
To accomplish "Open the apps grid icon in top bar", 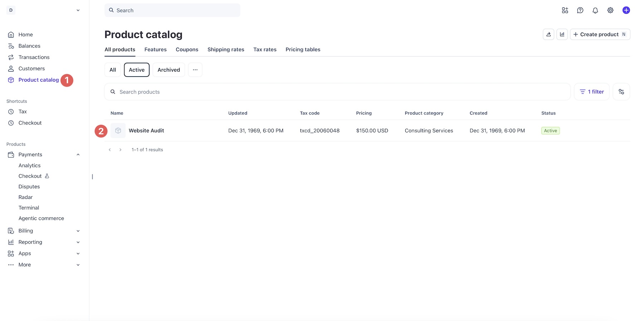I will click(x=565, y=10).
